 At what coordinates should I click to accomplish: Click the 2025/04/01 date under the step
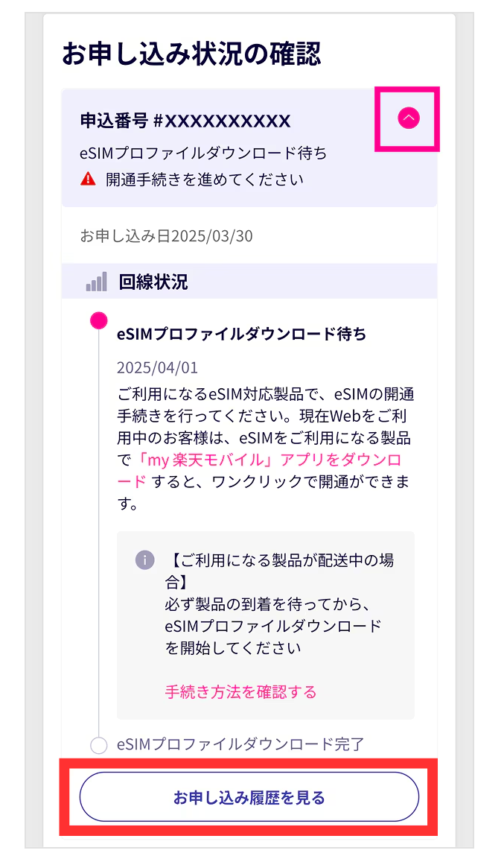[157, 368]
